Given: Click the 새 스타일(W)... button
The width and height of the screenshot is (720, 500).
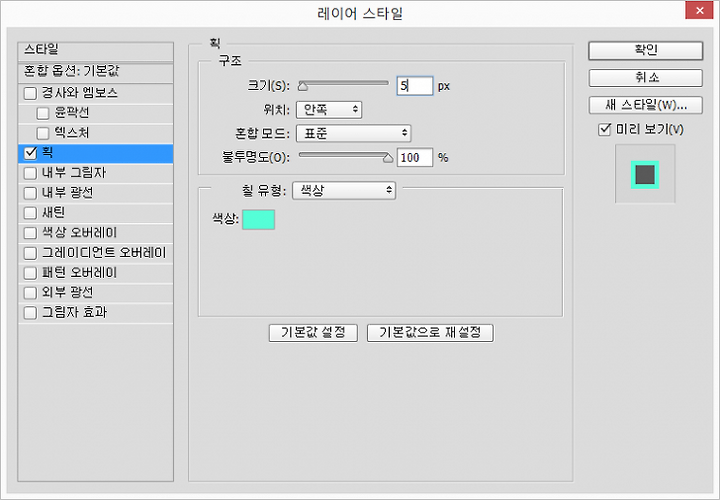Looking at the screenshot, I should 646,105.
